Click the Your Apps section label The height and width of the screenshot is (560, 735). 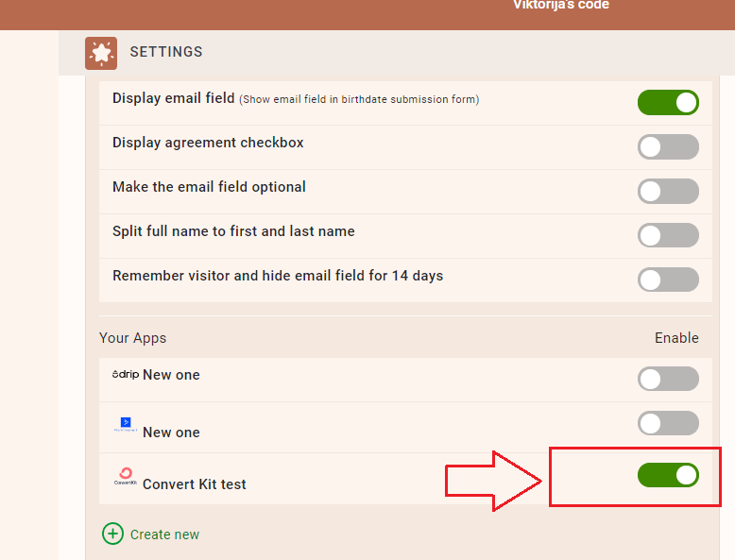[x=132, y=338]
